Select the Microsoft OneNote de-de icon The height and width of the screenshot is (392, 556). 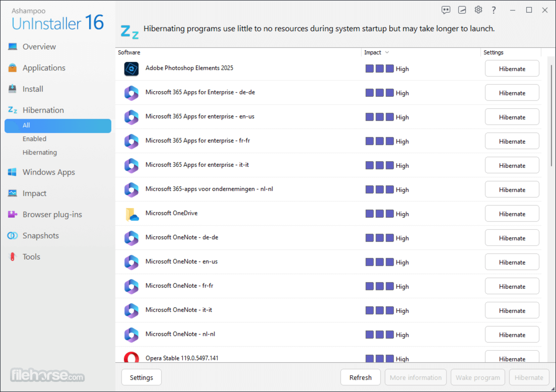pyautogui.click(x=131, y=238)
